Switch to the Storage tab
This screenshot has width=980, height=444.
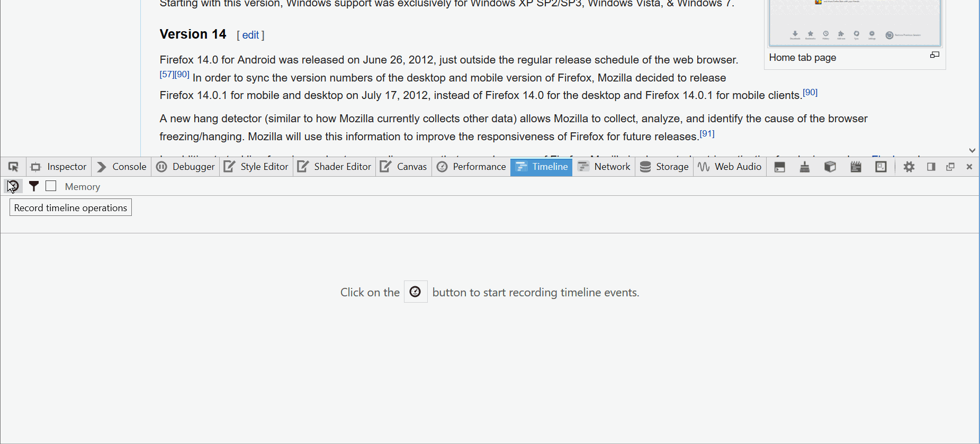664,167
